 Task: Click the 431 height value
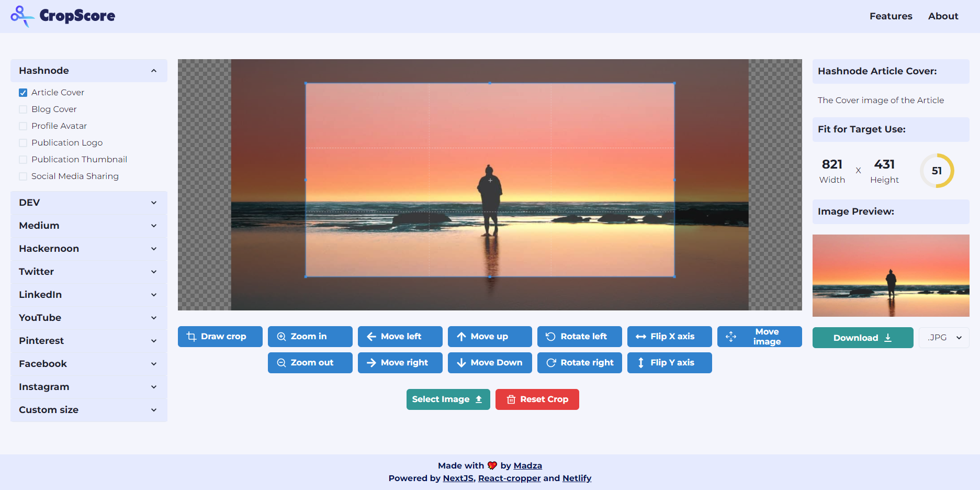(x=884, y=164)
